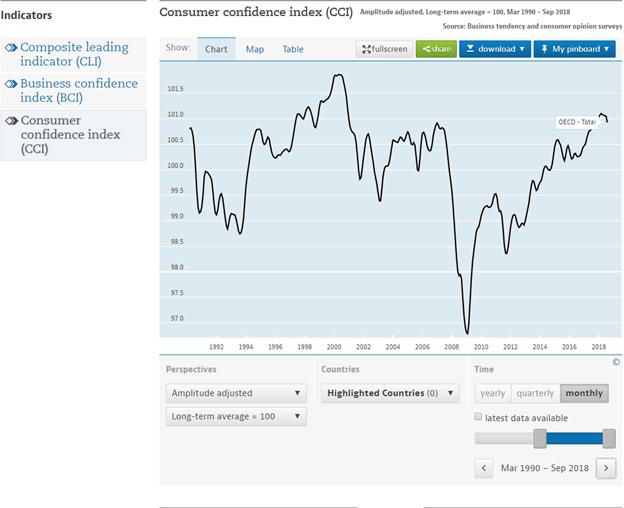The width and height of the screenshot is (624, 508).
Task: Expand the Highlighted Countries dropdown
Action: [390, 393]
